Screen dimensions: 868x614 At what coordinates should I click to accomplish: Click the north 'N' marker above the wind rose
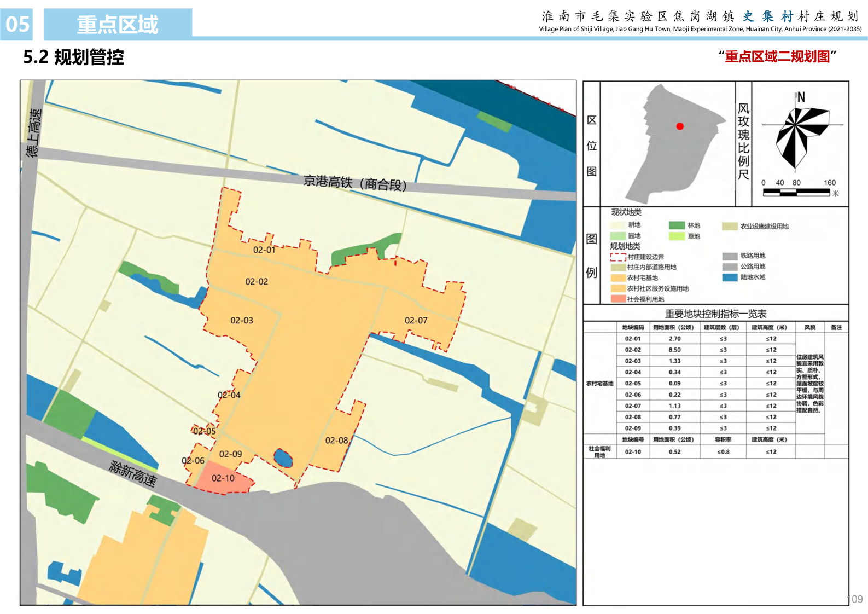pos(801,97)
